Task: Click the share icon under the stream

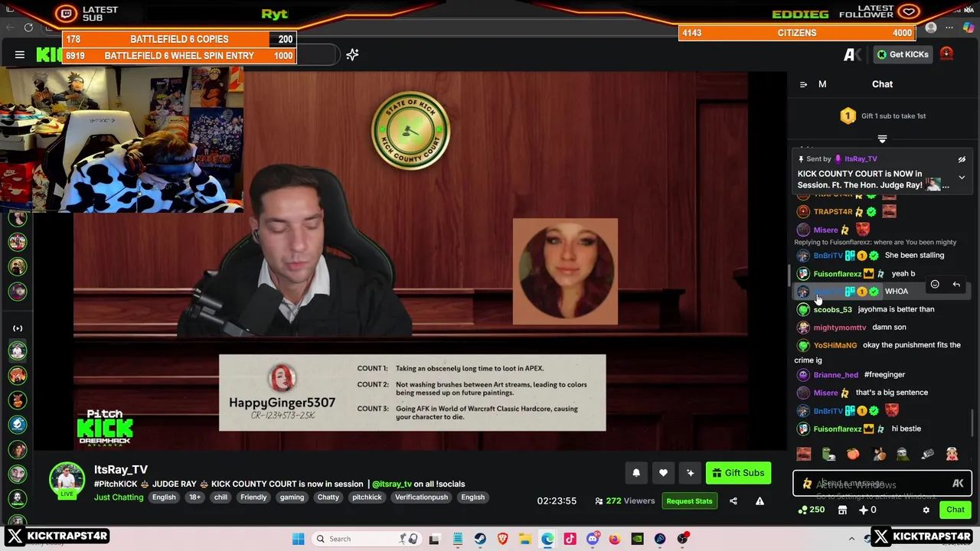Action: pos(733,501)
